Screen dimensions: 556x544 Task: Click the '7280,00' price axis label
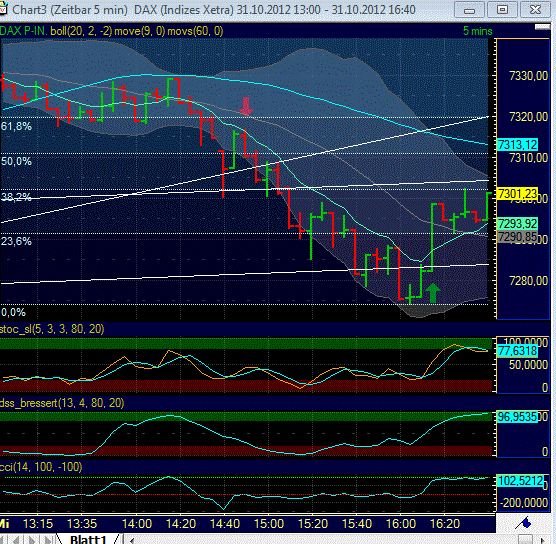528,281
